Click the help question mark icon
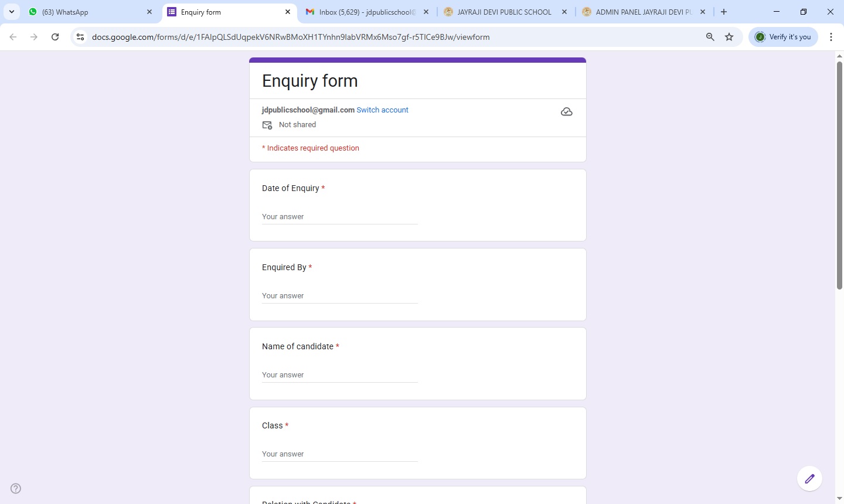 pyautogui.click(x=16, y=489)
